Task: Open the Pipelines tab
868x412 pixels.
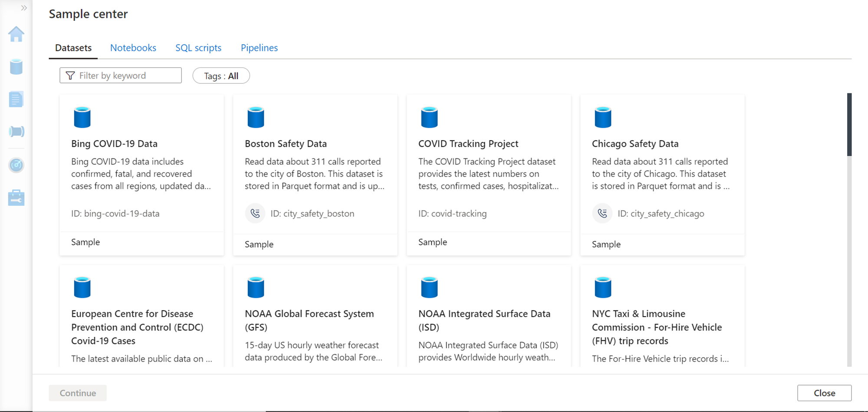Action: pos(259,48)
